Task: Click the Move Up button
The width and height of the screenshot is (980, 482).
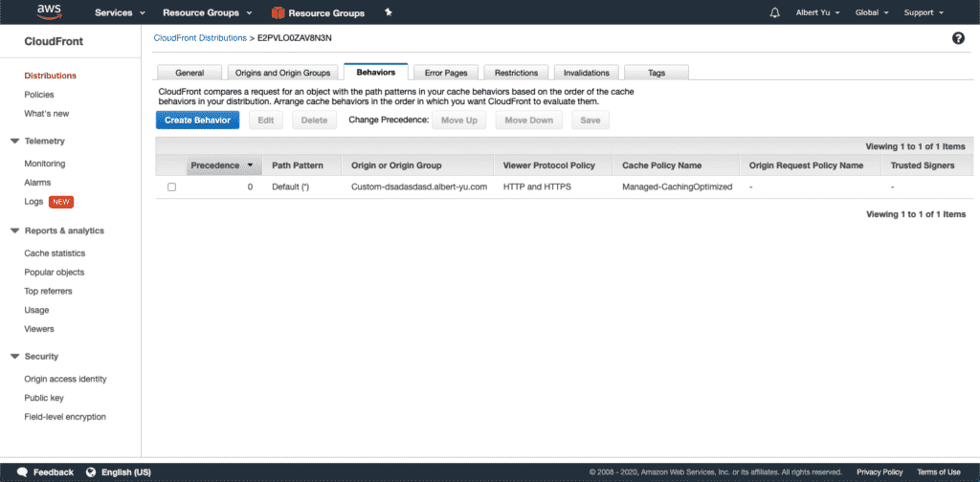Action: (459, 120)
